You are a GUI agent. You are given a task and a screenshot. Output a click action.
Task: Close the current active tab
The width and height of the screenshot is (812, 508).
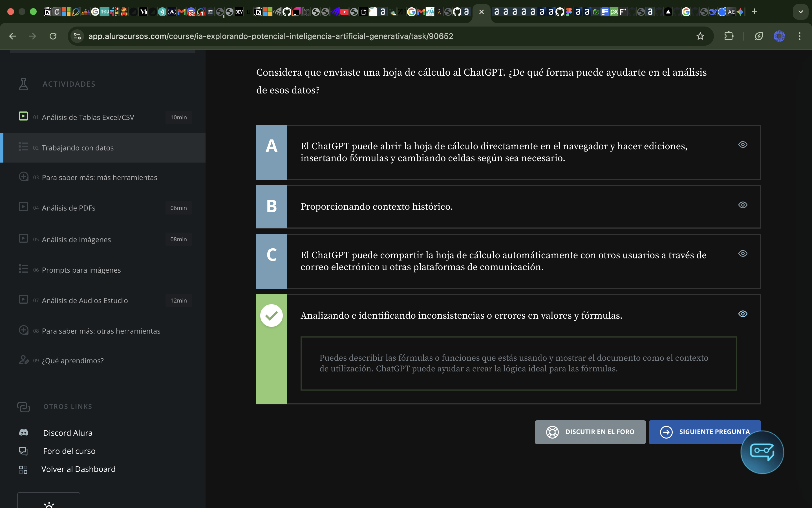[x=482, y=12]
